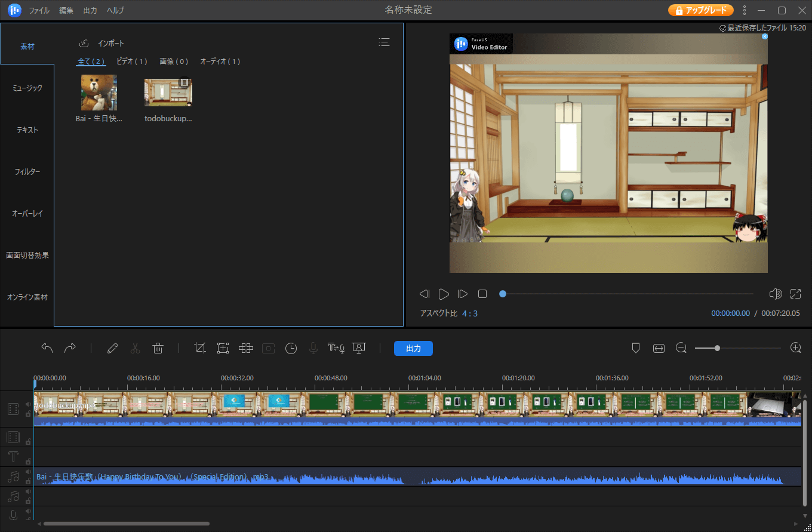Click the zoom to fit timeline icon

click(659, 348)
